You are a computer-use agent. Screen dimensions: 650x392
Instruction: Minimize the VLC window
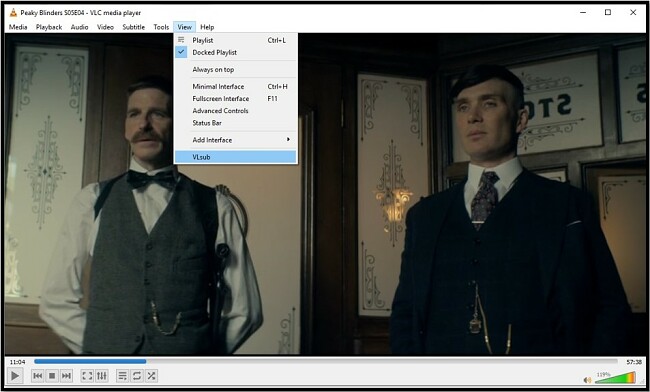coord(583,12)
